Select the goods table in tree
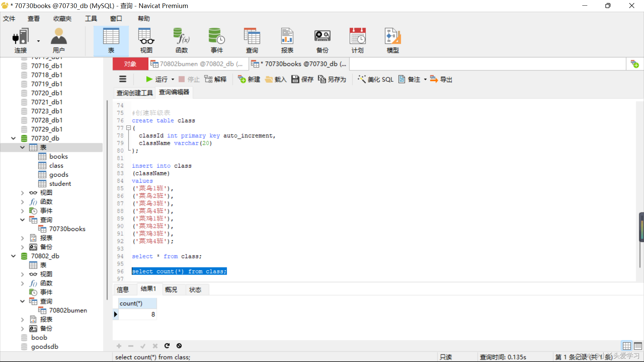The height and width of the screenshot is (362, 644). coord(59,175)
